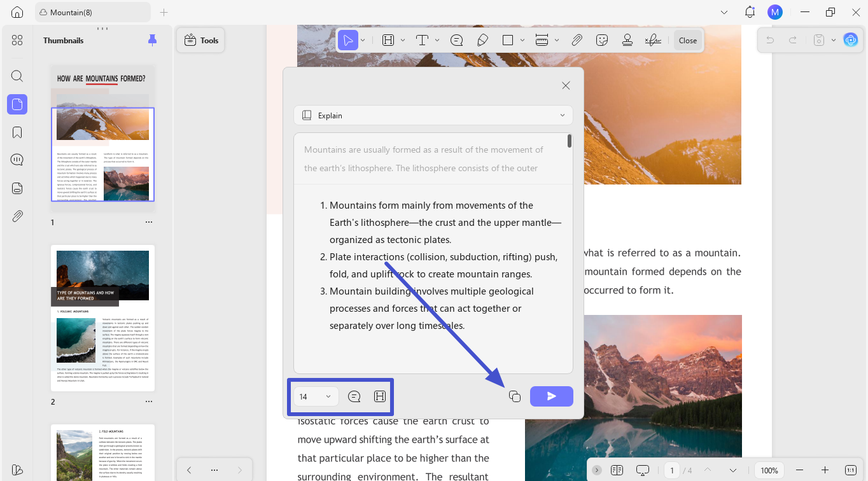Expand measure tool options arrow
The image size is (868, 481).
click(557, 40)
